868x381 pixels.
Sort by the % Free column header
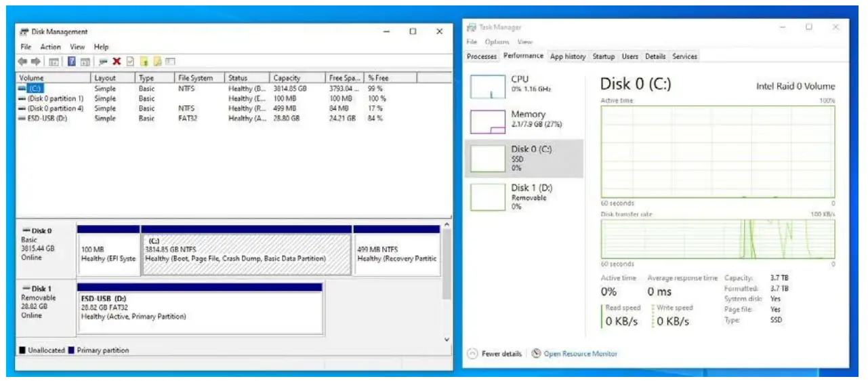point(391,78)
